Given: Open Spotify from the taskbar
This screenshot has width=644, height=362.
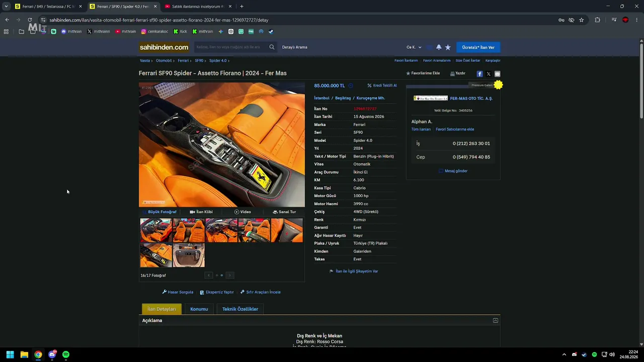Looking at the screenshot, I should click(x=66, y=354).
